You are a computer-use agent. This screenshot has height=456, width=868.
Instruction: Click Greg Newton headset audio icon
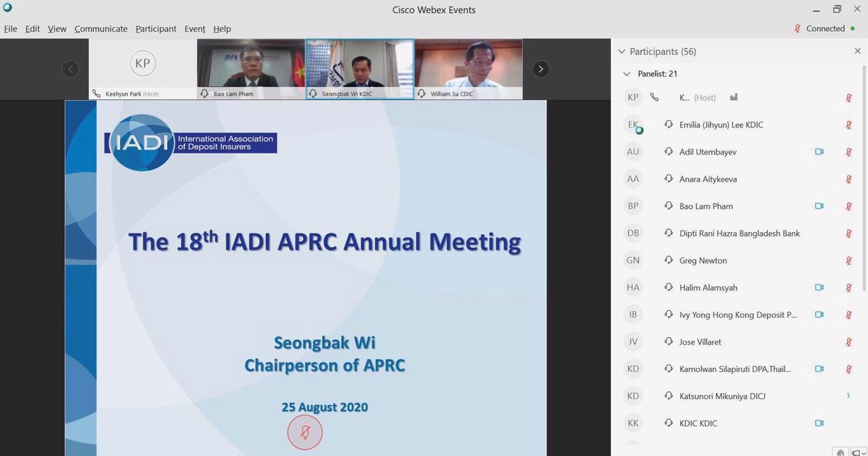(x=669, y=261)
